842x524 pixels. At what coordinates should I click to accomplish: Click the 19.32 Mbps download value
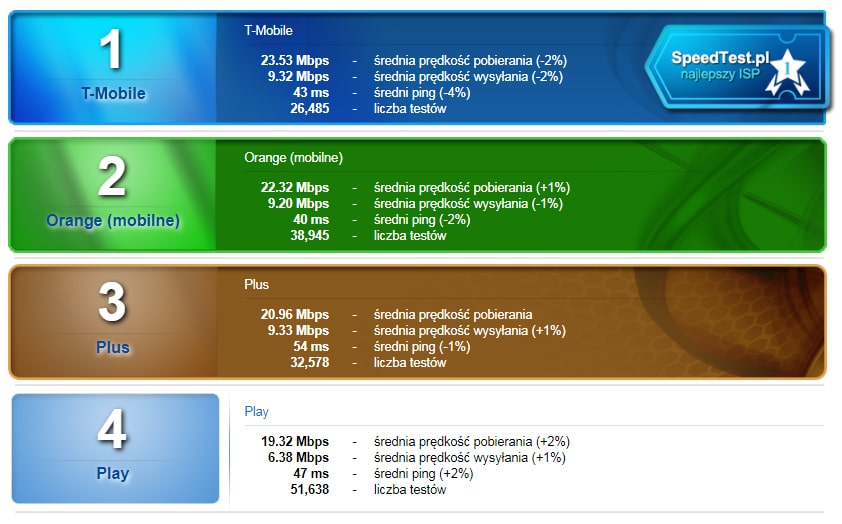coord(295,441)
